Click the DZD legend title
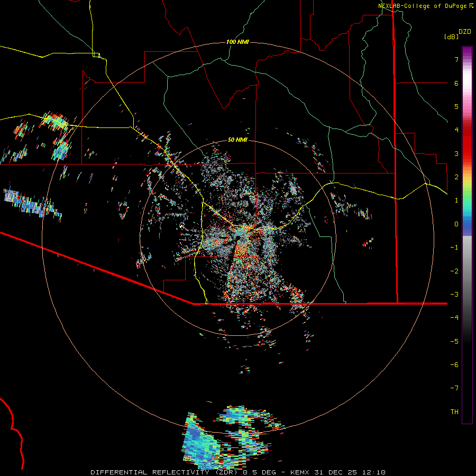Image resolution: width=476 pixels, height=476 pixels. tap(465, 32)
